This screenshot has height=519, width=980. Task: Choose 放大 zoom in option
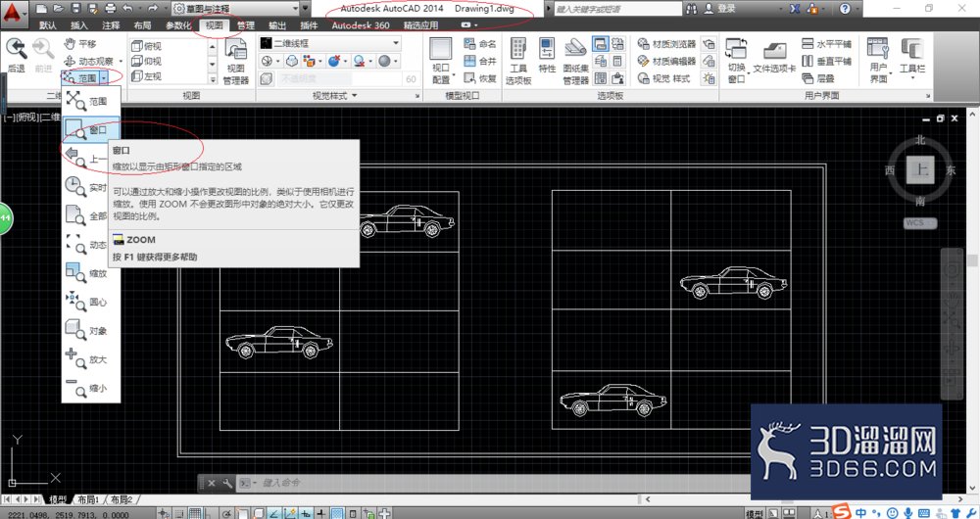click(x=90, y=359)
